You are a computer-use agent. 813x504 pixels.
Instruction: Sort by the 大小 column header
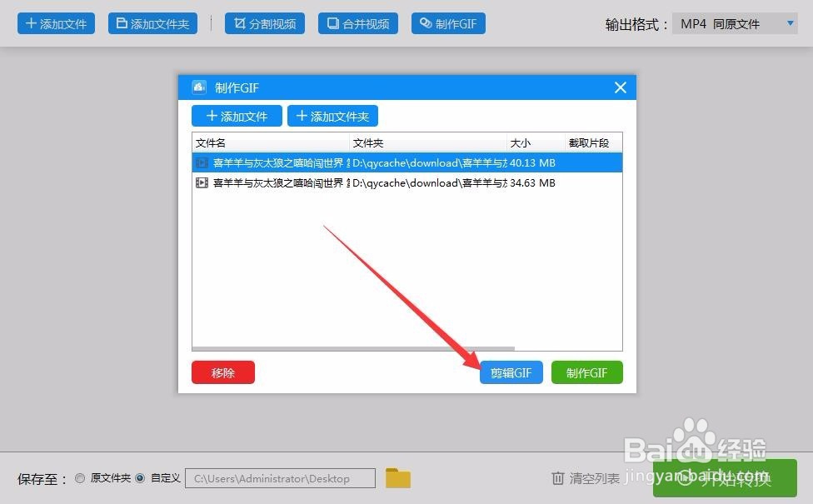click(536, 143)
